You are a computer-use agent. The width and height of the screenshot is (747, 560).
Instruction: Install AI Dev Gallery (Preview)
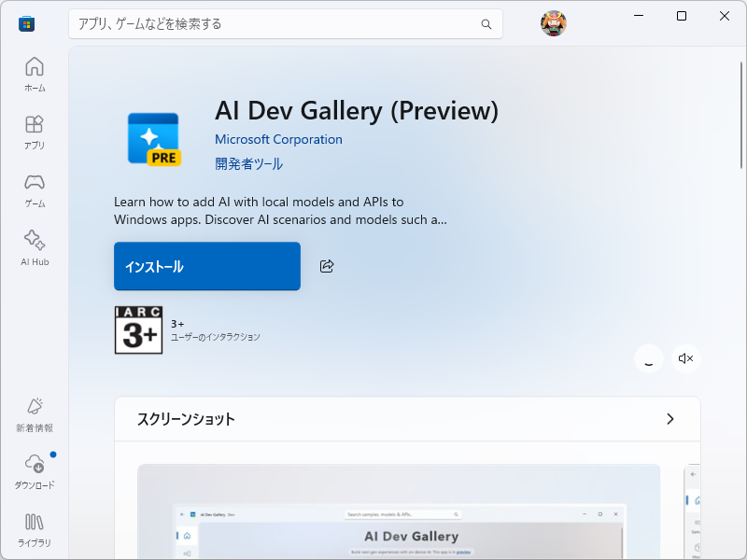point(206,266)
